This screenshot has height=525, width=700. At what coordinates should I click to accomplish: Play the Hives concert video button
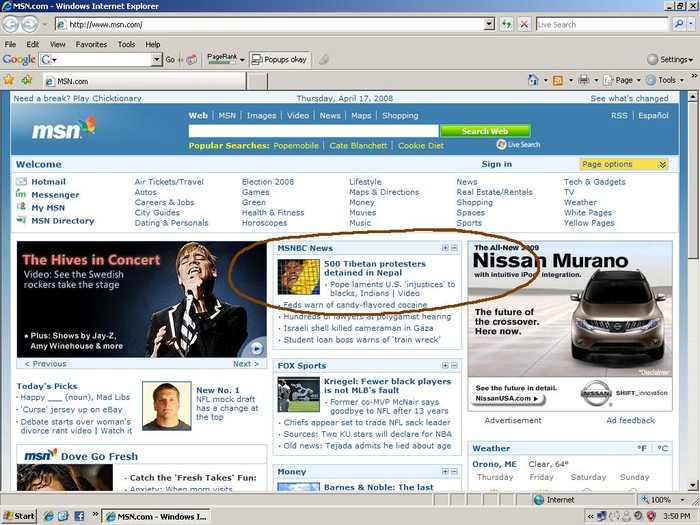256,348
